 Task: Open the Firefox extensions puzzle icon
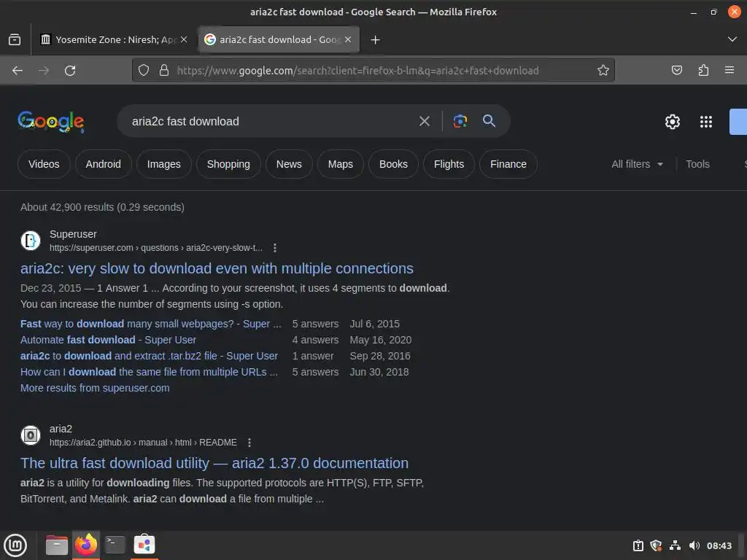pyautogui.click(x=703, y=71)
